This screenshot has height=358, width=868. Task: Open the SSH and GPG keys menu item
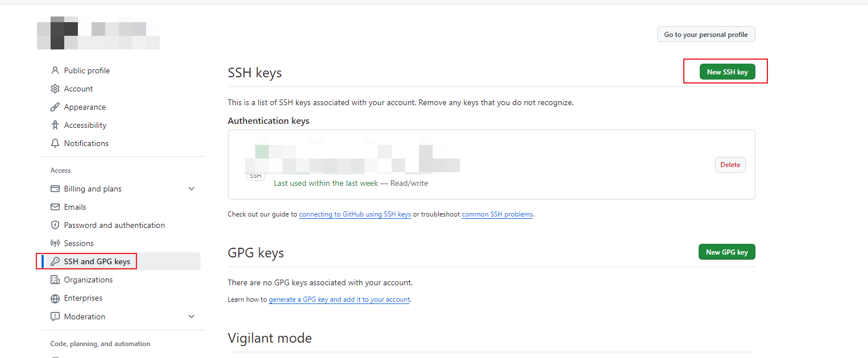pyautogui.click(x=97, y=261)
